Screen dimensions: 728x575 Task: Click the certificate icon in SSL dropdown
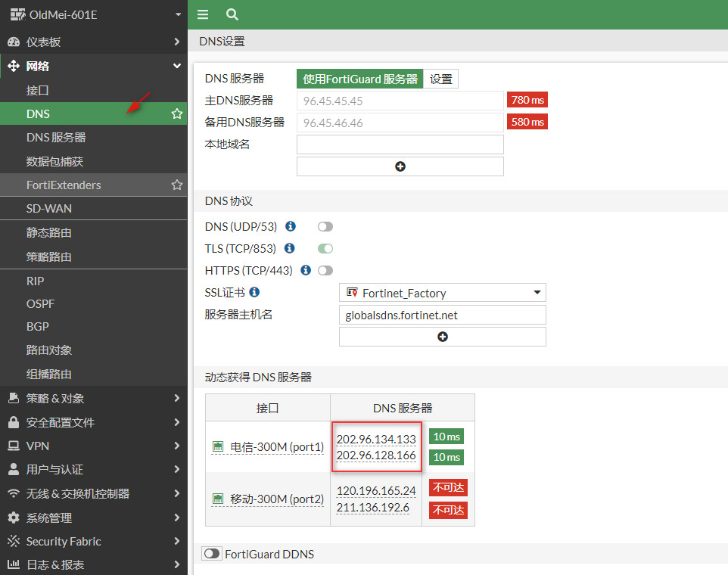tap(353, 293)
